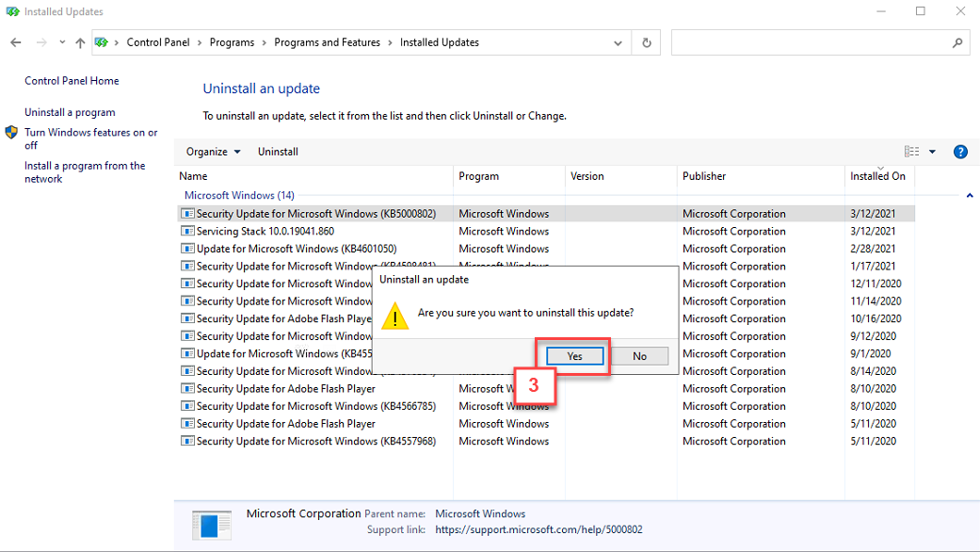980x552 pixels.
Task: Click the Uninstall an update heading
Action: click(262, 89)
